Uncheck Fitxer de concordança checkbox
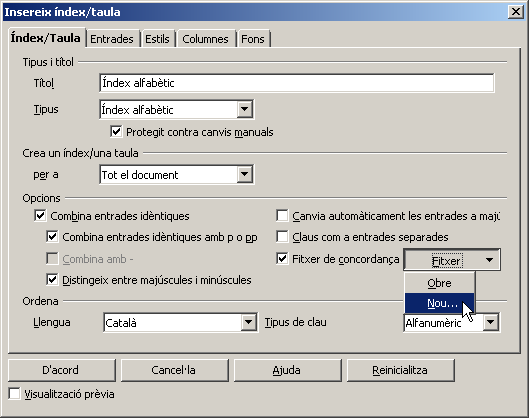 [282, 259]
